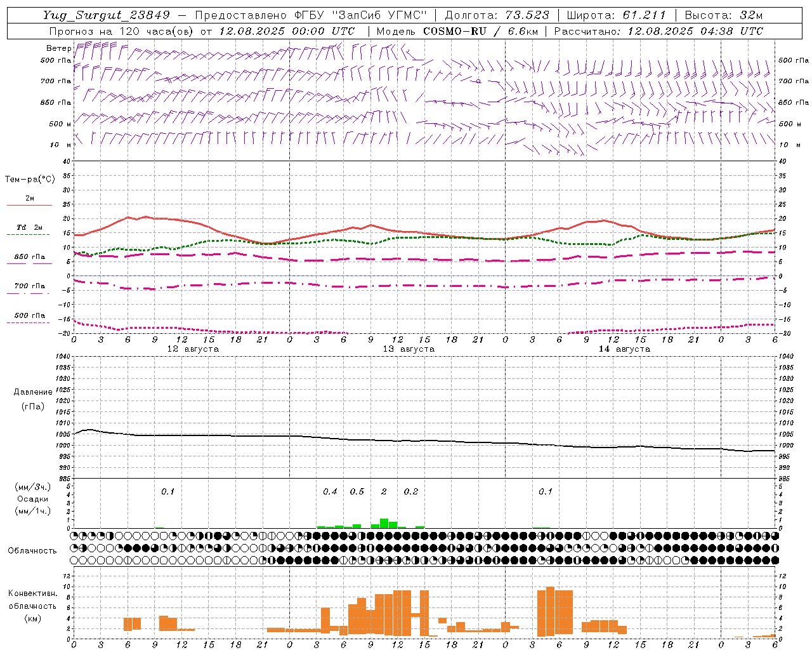Click the 500 гПа dotted legend line
Viewport: 812px width, 650px height.
pyautogui.click(x=28, y=323)
